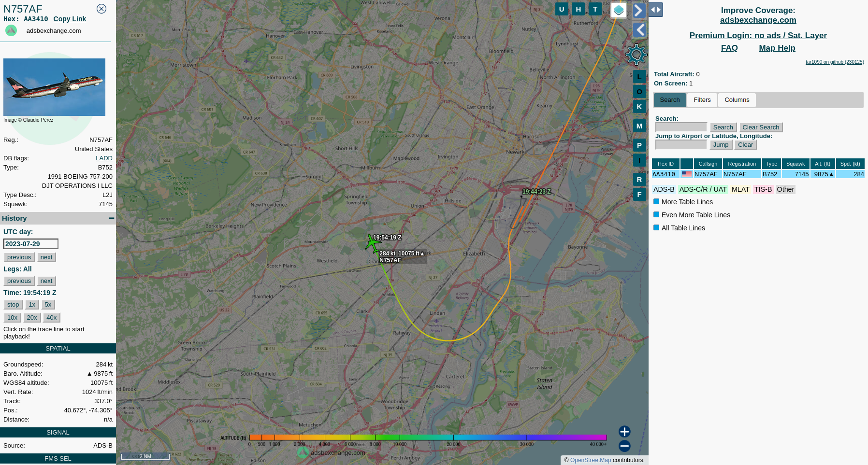Viewport: 868px width, 465px height.
Task: Go to previous UTC day
Action: coord(19,257)
